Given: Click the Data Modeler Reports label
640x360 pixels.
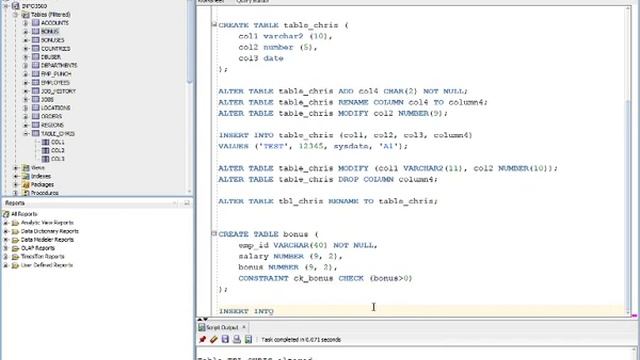Looking at the screenshot, I should pos(47,240).
